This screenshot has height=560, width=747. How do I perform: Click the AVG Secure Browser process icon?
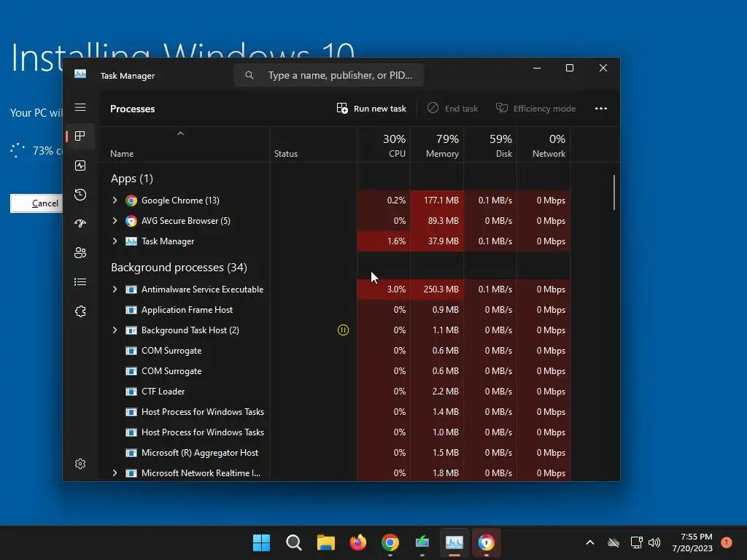click(131, 221)
